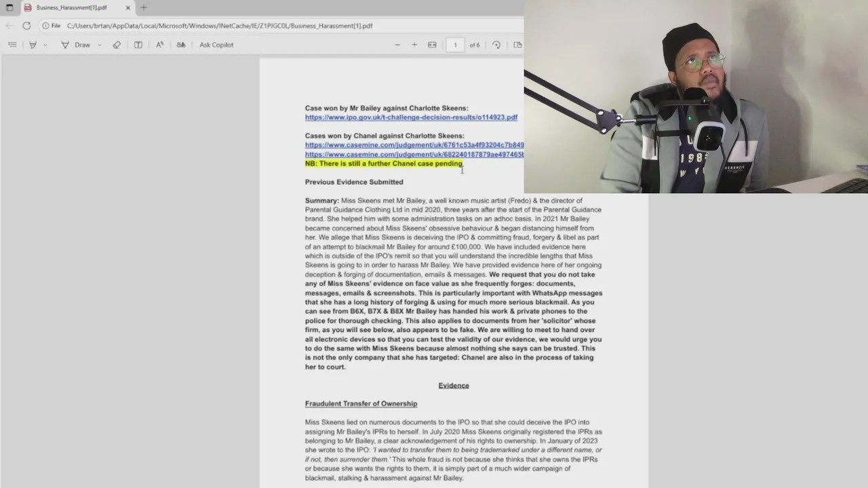Click 'Cases won by Chanel' line
Viewport: 868px width, 488px height.
tap(384, 136)
